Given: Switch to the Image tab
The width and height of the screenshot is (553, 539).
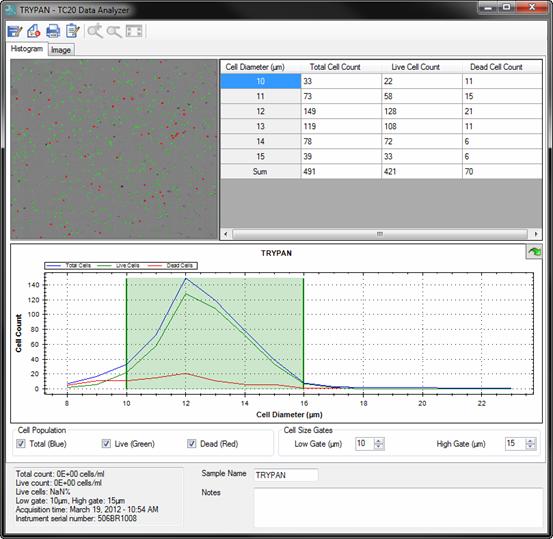Looking at the screenshot, I should click(61, 50).
